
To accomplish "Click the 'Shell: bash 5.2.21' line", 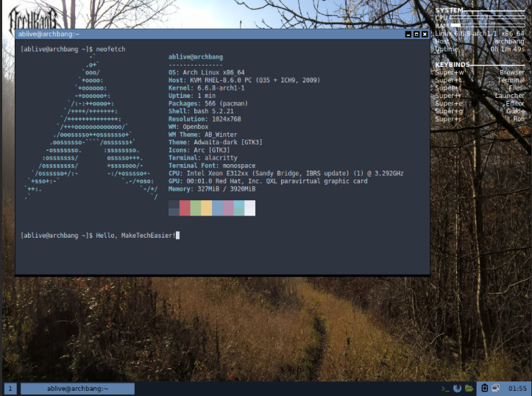I will pos(201,111).
